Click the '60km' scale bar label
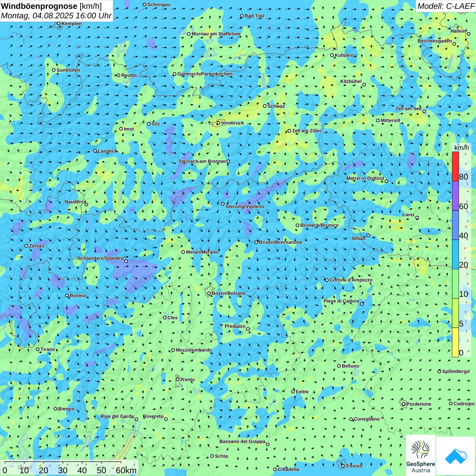The width and height of the screenshot is (476, 476). point(126,471)
